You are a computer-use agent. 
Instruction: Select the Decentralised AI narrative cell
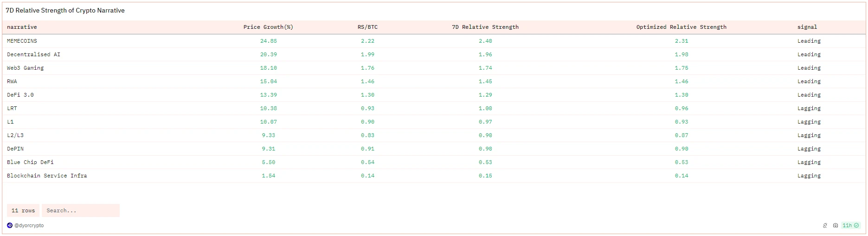[x=33, y=54]
